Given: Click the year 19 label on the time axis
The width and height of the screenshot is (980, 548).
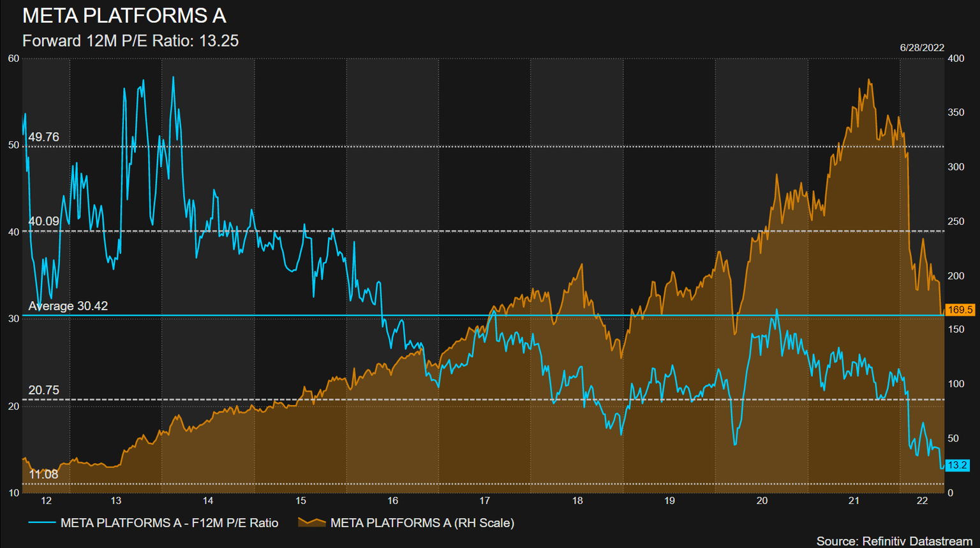Looking at the screenshot, I should [669, 501].
